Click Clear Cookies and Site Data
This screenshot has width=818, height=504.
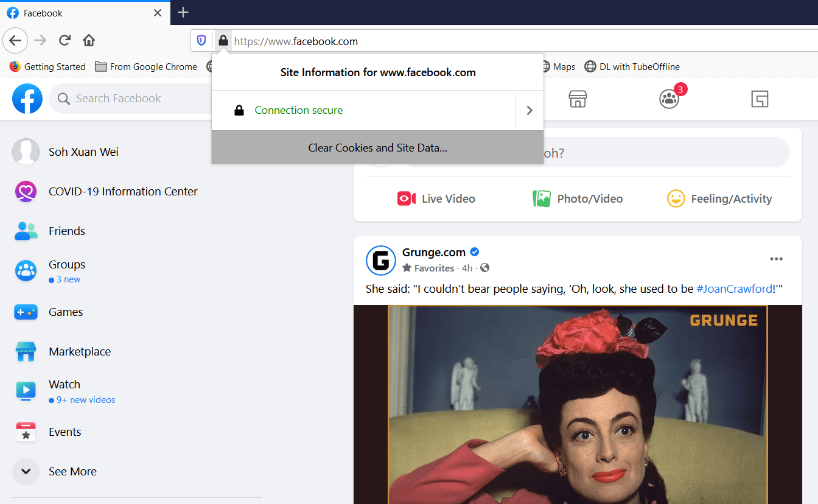pos(377,147)
